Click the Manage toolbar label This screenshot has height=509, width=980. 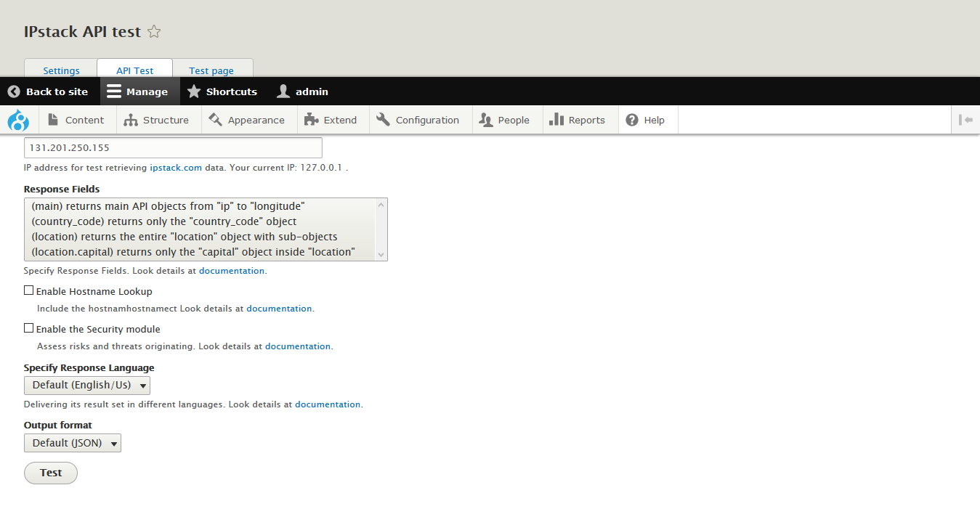(147, 91)
